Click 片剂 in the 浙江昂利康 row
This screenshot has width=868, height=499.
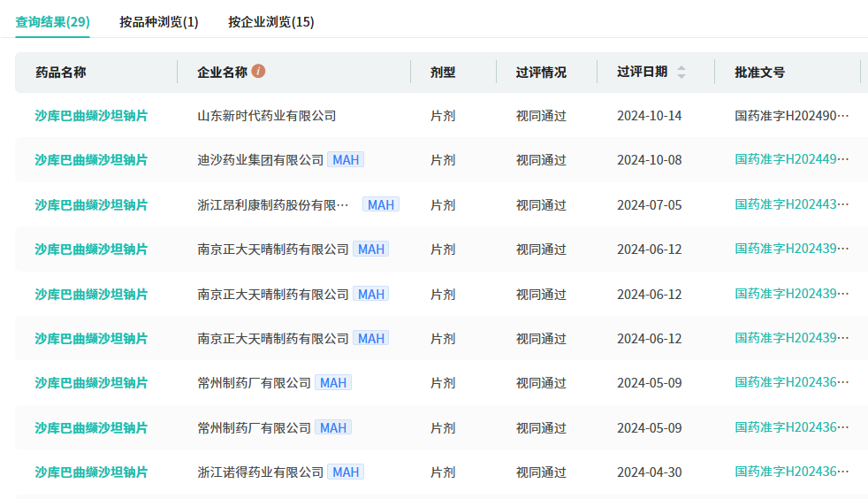(x=443, y=205)
